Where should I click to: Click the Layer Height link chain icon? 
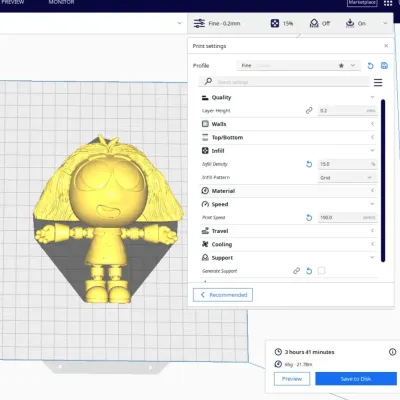coord(309,111)
